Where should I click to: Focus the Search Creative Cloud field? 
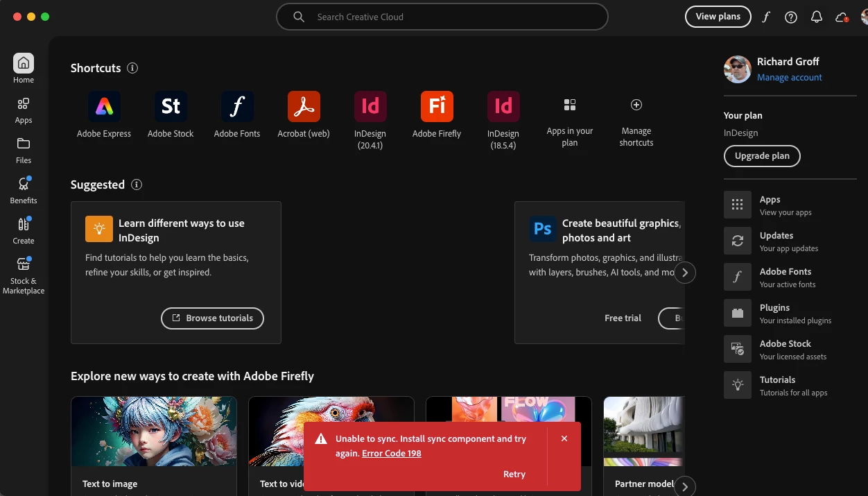[442, 17]
